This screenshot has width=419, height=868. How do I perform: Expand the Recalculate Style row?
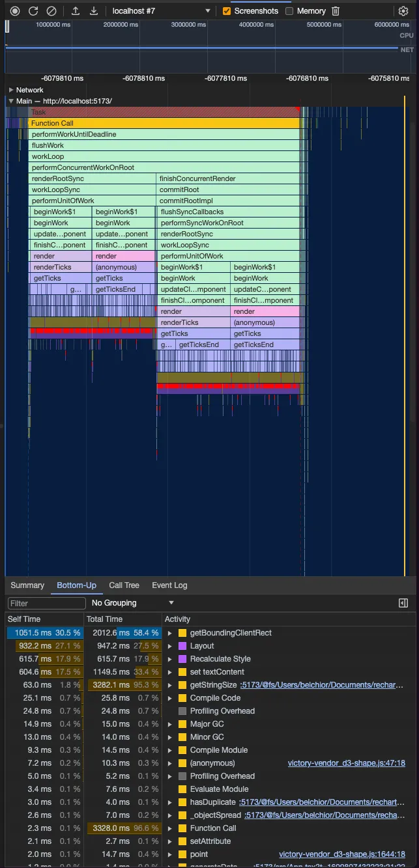[x=170, y=659]
